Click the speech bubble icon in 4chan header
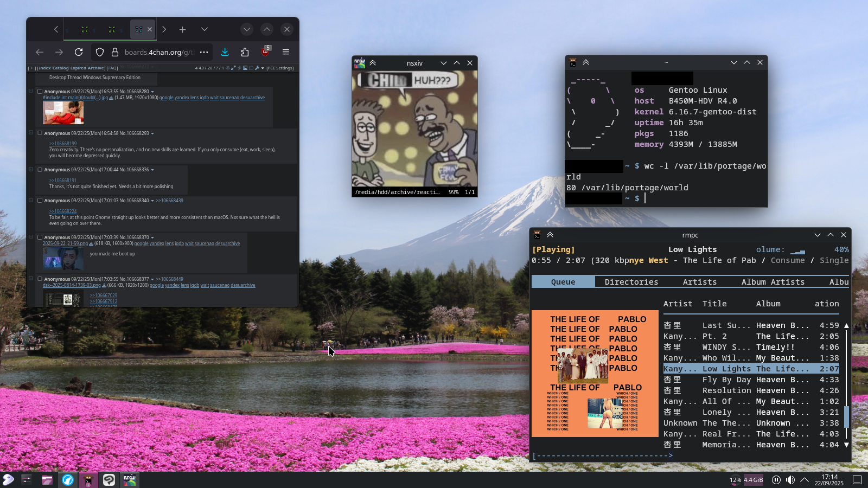Image resolution: width=868 pixels, height=488 pixels. pyautogui.click(x=251, y=68)
